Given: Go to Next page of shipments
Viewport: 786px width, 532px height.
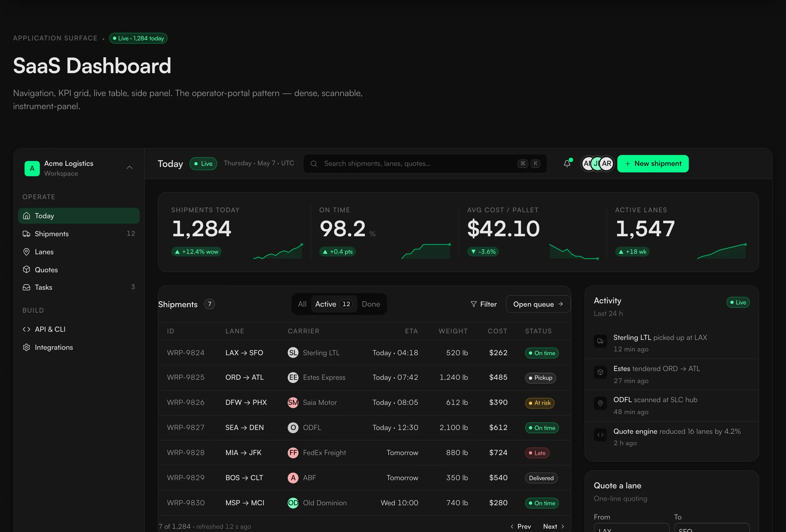Looking at the screenshot, I should click(x=554, y=526).
